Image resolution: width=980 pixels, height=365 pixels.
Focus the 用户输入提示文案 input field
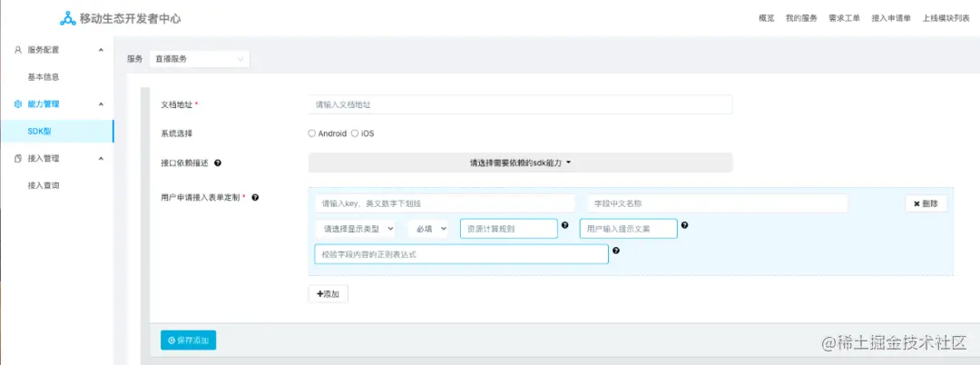[629, 229]
